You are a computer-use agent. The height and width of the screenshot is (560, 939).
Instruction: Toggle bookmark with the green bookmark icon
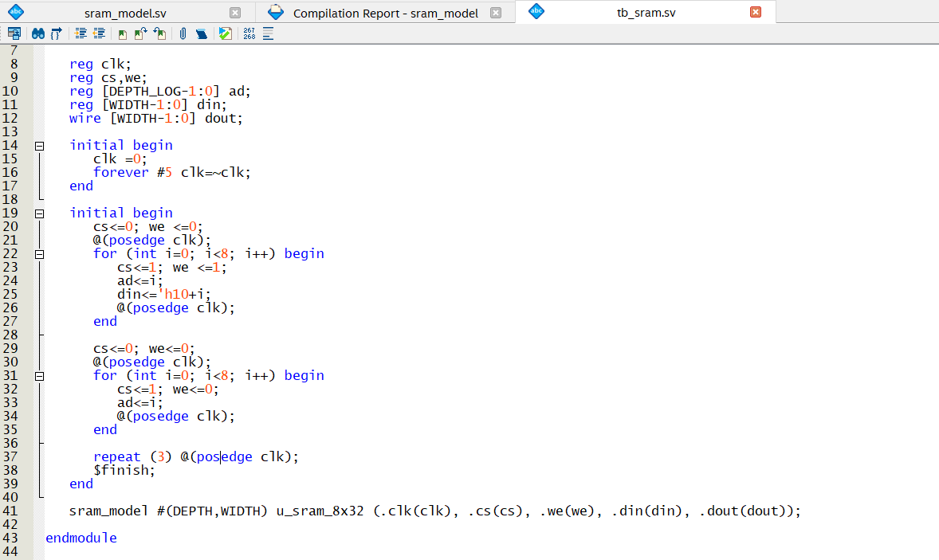tap(123, 35)
